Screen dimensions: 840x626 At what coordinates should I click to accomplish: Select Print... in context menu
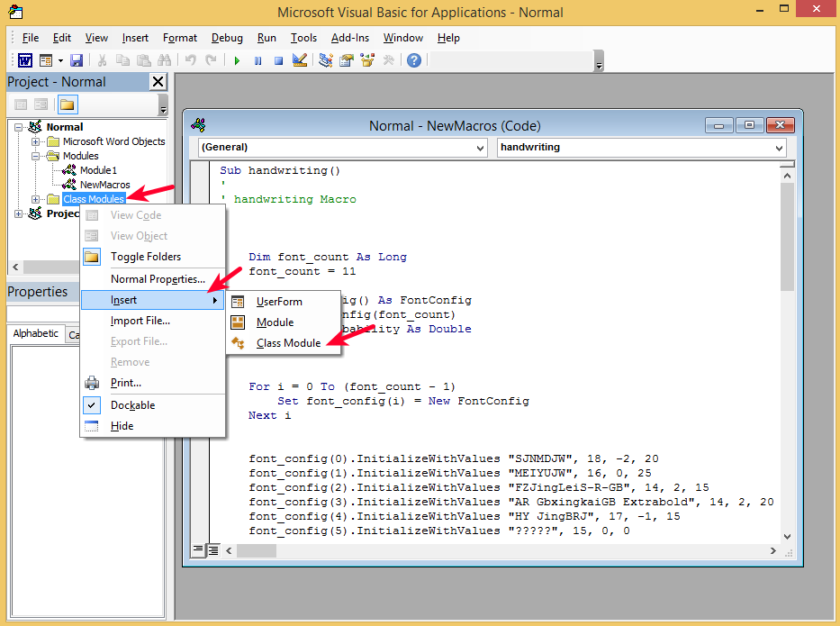click(x=126, y=383)
